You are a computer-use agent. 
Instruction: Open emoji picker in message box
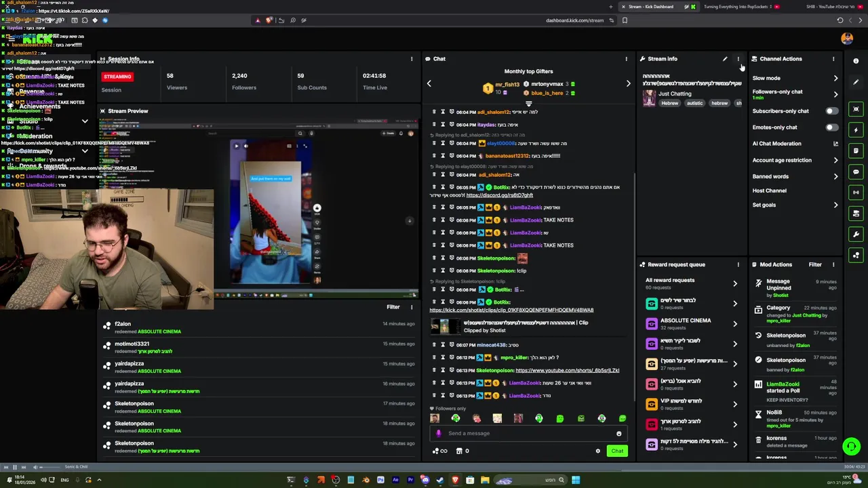point(618,434)
